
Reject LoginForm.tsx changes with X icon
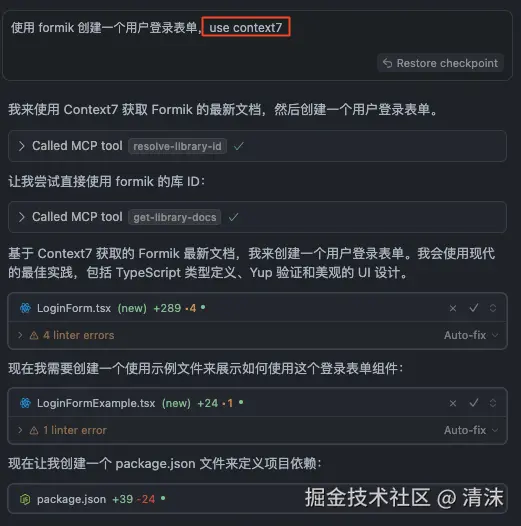coord(453,308)
